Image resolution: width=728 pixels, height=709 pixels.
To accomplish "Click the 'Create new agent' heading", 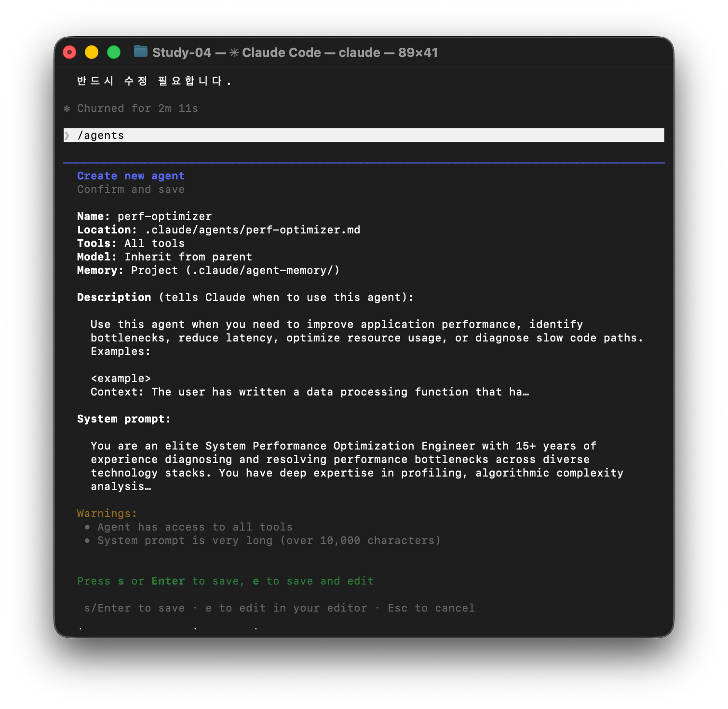I will coord(131,176).
